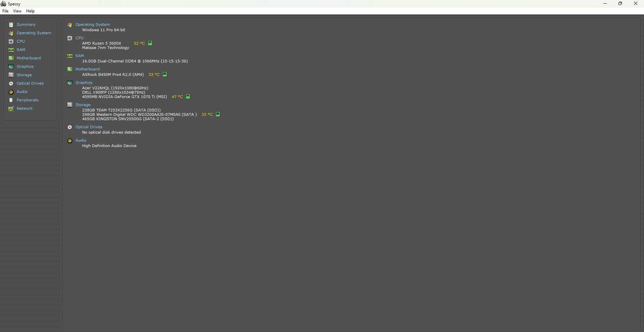Click the CPU sidebar icon
This screenshot has width=644, height=332.
(11, 41)
